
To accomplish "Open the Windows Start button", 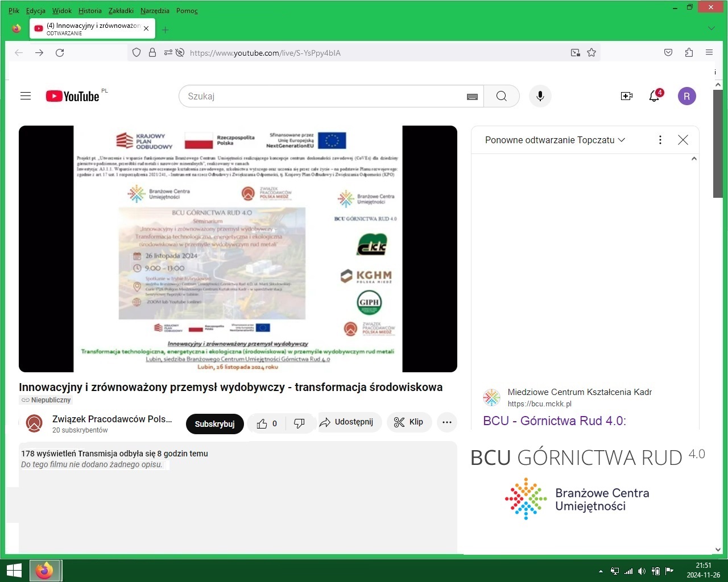I will [14, 571].
